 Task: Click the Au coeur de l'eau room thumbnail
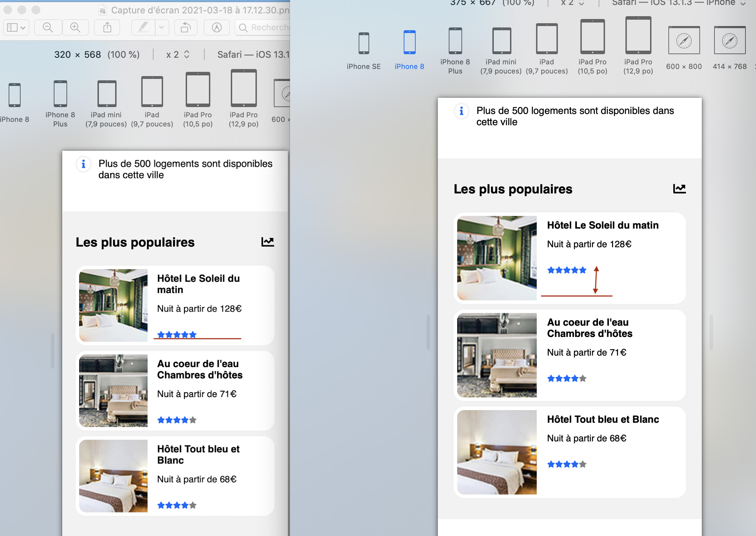pyautogui.click(x=497, y=355)
